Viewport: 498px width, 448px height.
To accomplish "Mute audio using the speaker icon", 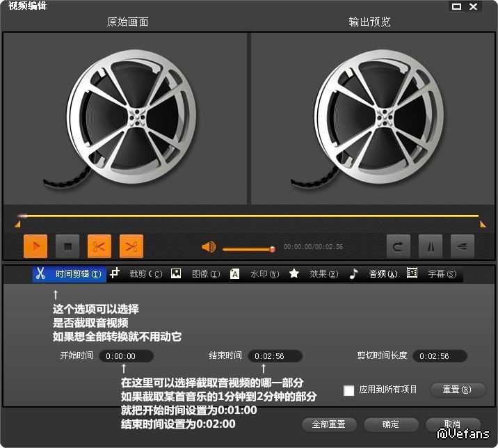I will [x=208, y=248].
